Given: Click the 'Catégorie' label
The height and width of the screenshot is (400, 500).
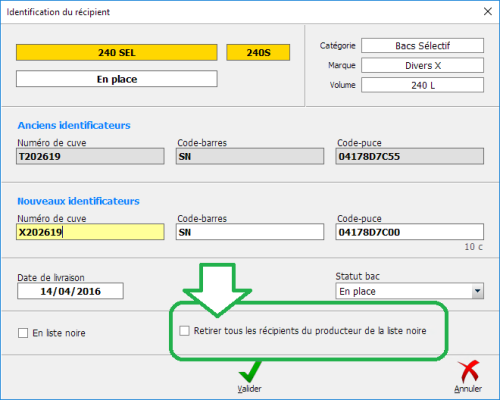Looking at the screenshot, I should point(337,45).
